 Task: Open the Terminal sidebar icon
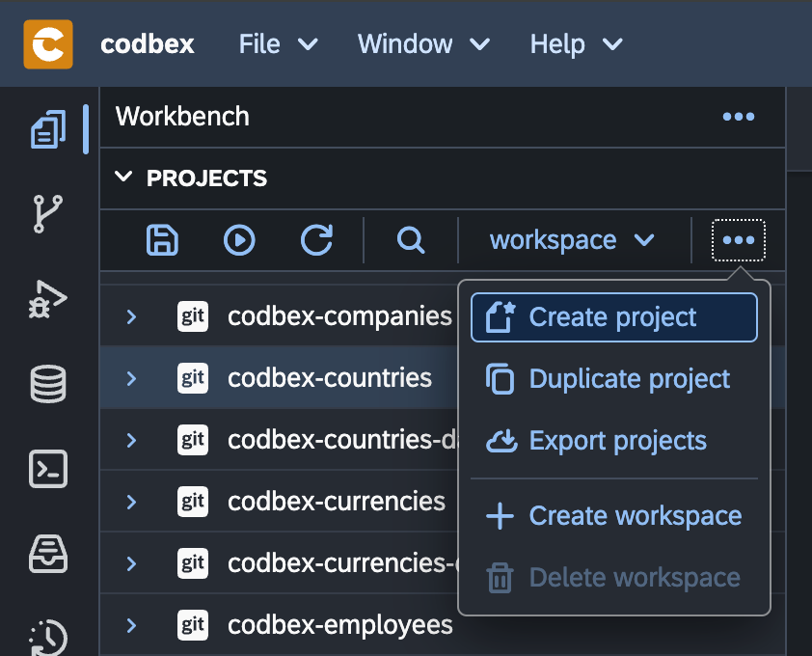pyautogui.click(x=48, y=469)
